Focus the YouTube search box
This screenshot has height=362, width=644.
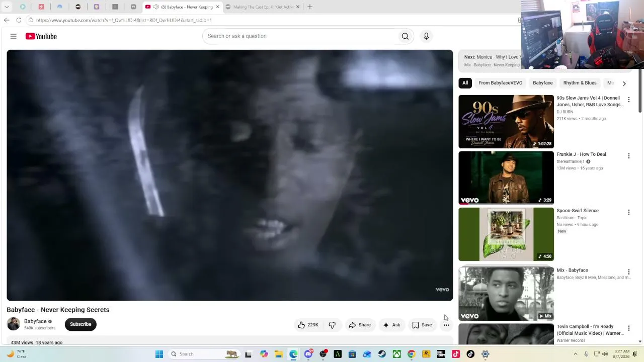pyautogui.click(x=300, y=36)
